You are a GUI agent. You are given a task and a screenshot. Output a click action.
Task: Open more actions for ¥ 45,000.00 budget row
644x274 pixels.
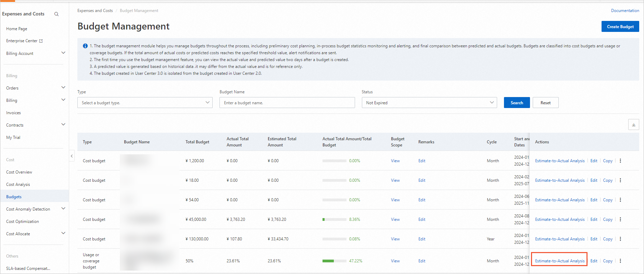click(620, 219)
